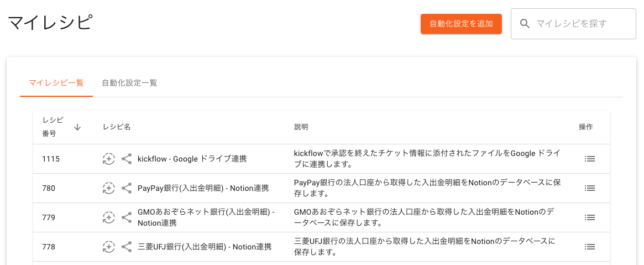
Task: Click the レシピ名 column header
Action: pos(117,127)
